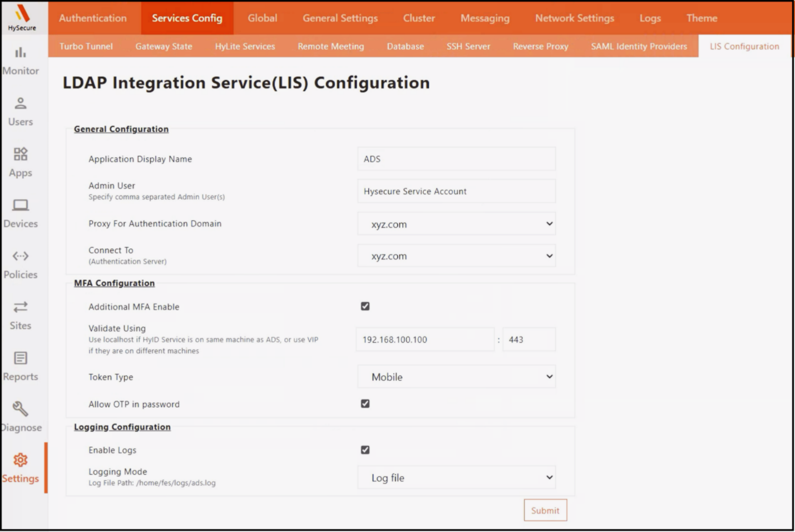Click the HySecure logo
Image resolution: width=795 pixels, height=532 pixels.
point(22,17)
